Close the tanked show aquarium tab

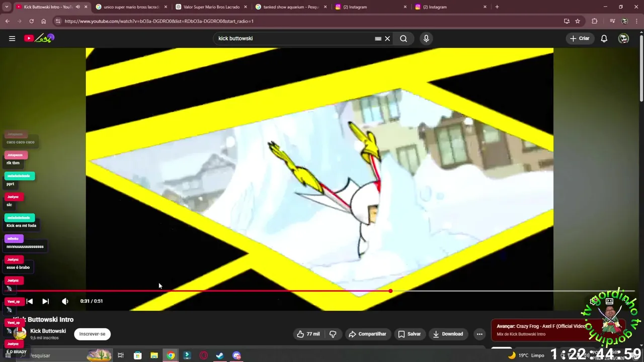point(326,7)
